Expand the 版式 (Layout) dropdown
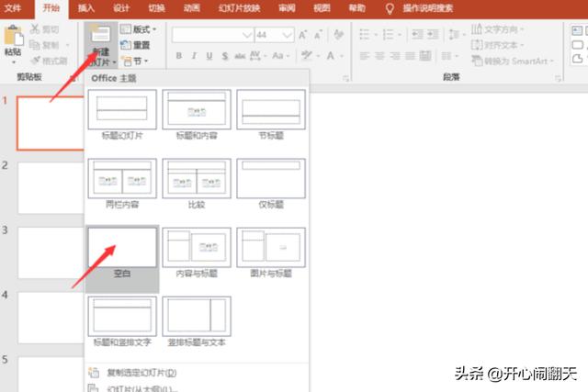 click(x=154, y=29)
